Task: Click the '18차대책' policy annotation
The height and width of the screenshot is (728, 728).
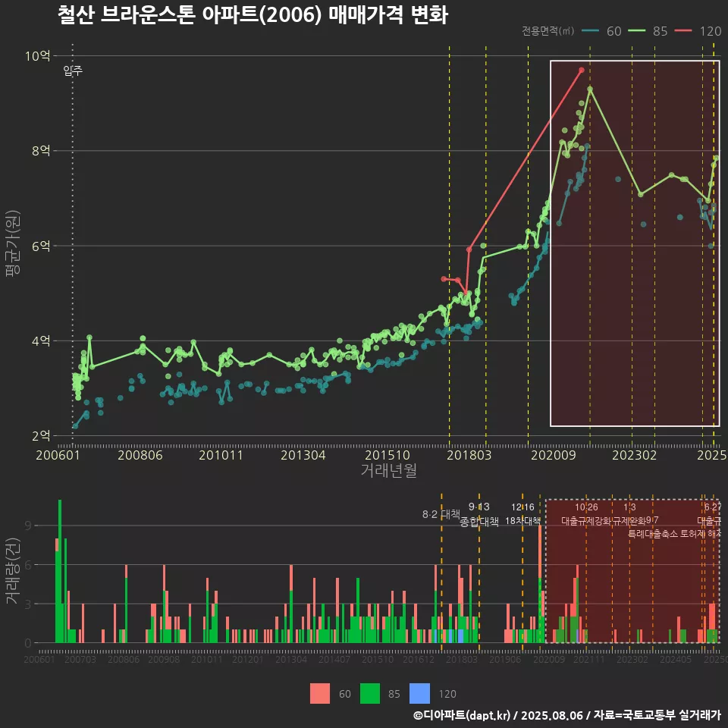Action: [522, 521]
